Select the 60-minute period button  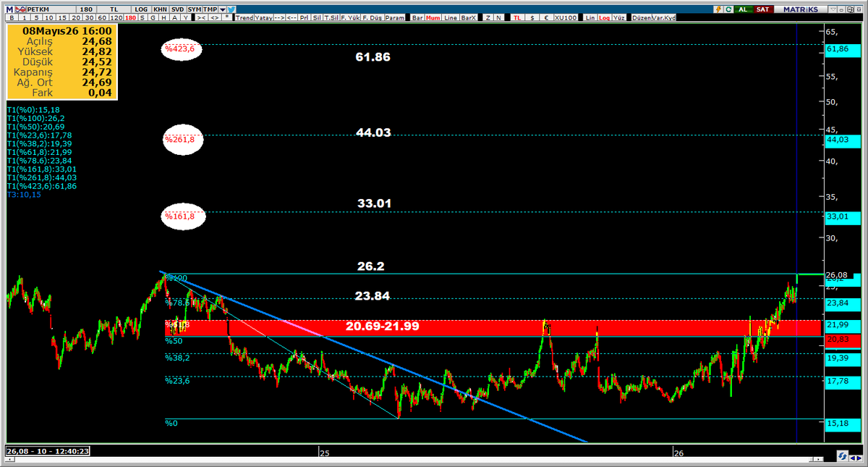(103, 17)
